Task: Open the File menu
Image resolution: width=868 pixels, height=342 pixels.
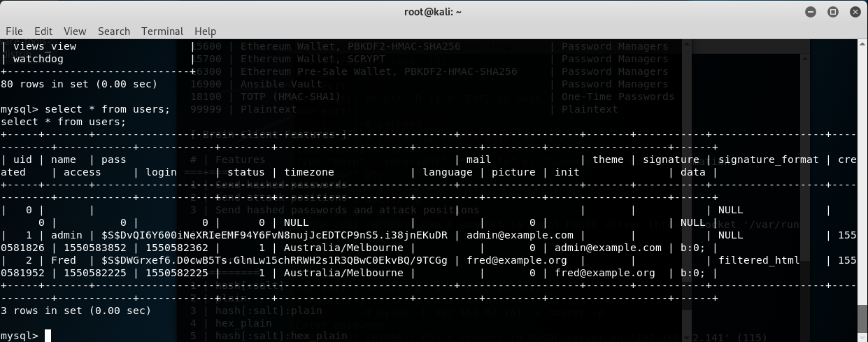Action: click(x=14, y=31)
